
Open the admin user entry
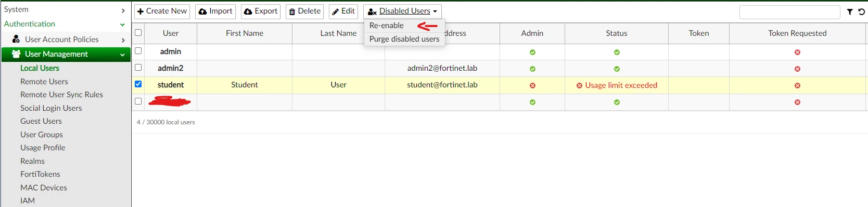click(171, 51)
